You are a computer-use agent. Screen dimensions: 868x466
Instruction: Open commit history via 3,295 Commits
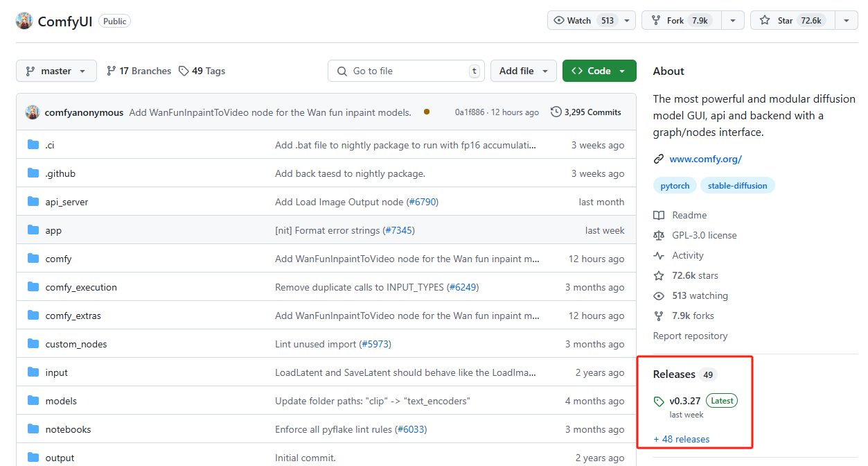586,112
